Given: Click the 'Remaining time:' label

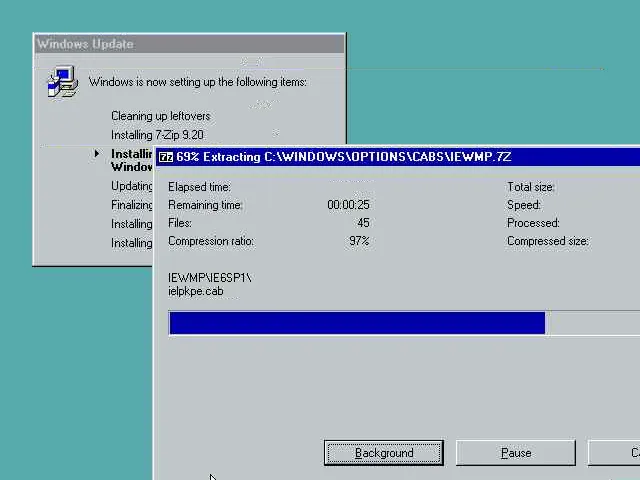Looking at the screenshot, I should click(205, 205).
